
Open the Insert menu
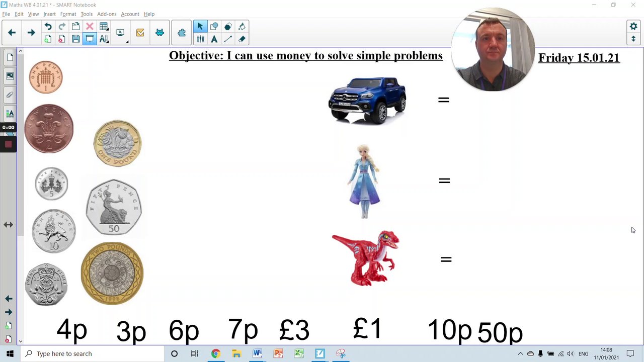49,14
